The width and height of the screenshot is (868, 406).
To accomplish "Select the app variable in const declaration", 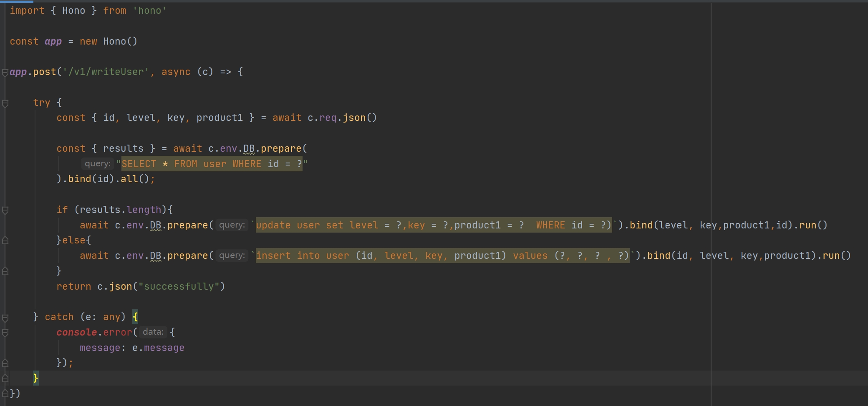I will click(x=53, y=41).
